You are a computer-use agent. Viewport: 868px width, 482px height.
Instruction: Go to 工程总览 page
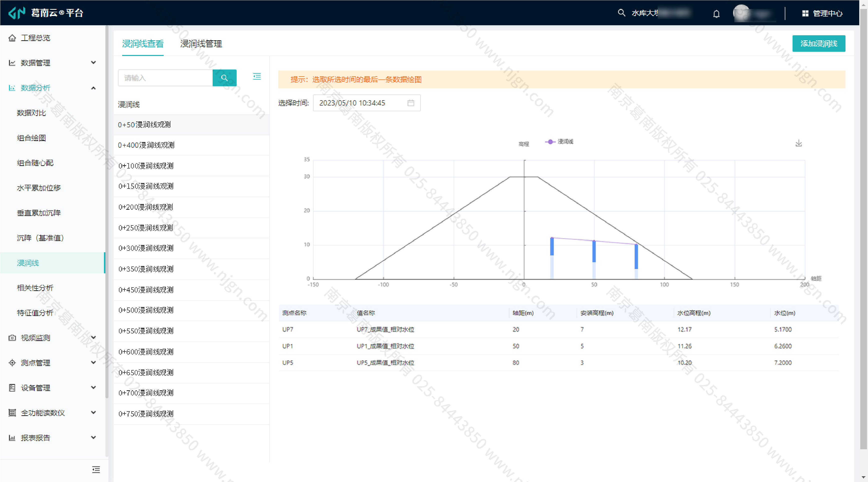point(35,38)
